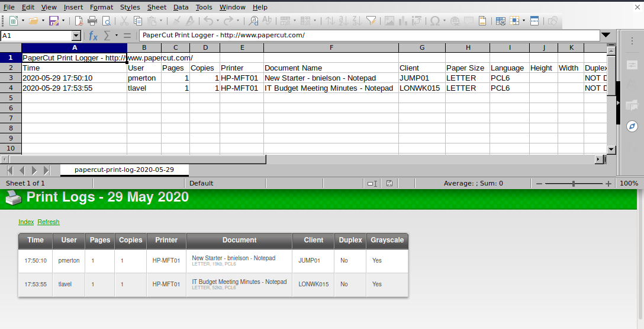The height and width of the screenshot is (329, 644).
Task: Clear direct formatting
Action: pyautogui.click(x=190, y=21)
